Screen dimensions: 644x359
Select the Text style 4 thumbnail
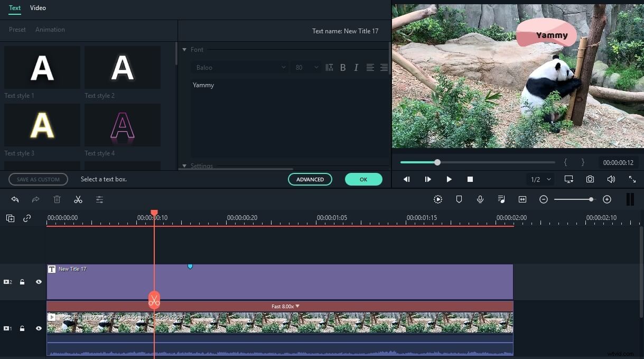point(122,125)
